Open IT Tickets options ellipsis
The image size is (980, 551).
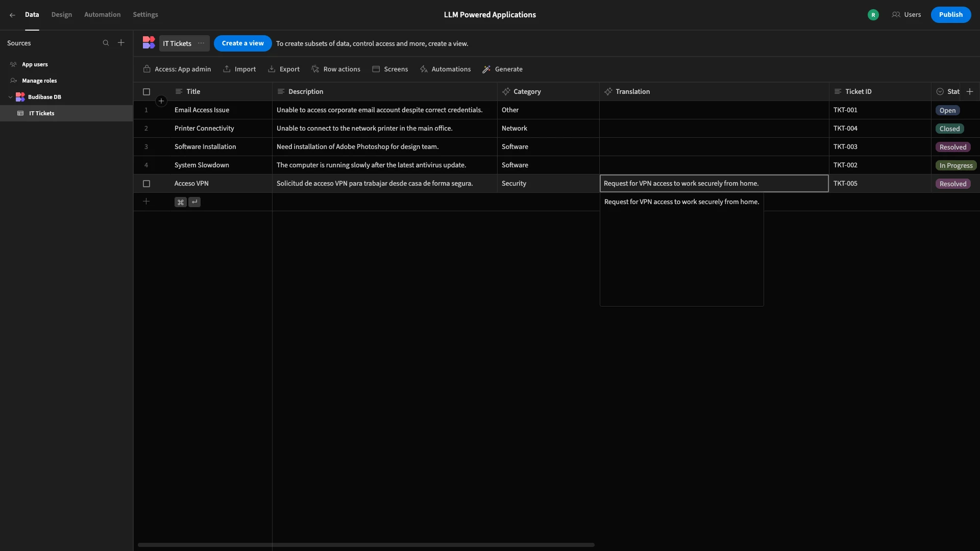tap(201, 43)
